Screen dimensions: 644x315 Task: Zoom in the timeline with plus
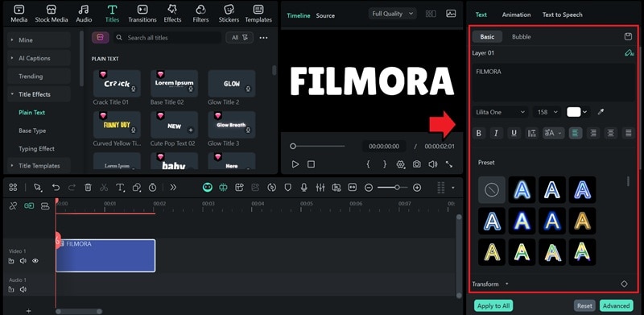(417, 188)
